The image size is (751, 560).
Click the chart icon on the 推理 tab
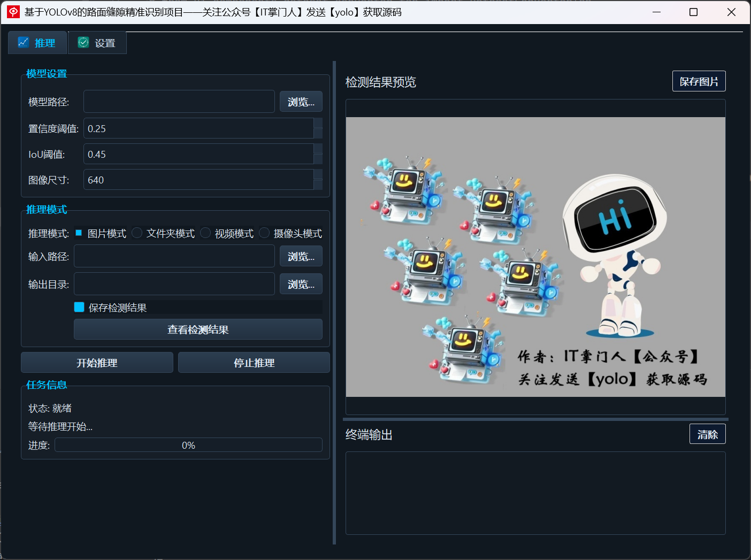point(24,42)
